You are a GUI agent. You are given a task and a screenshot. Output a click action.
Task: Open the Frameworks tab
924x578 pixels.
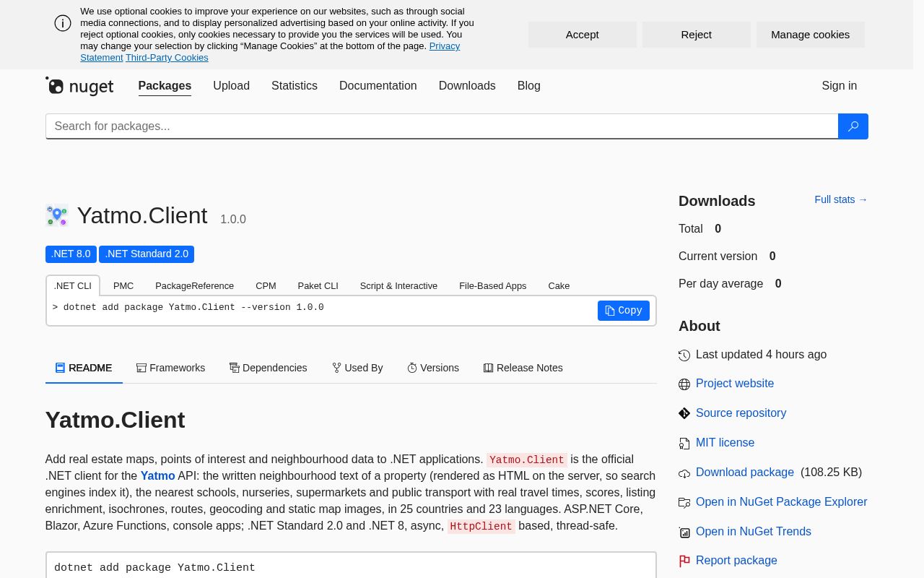(x=170, y=368)
